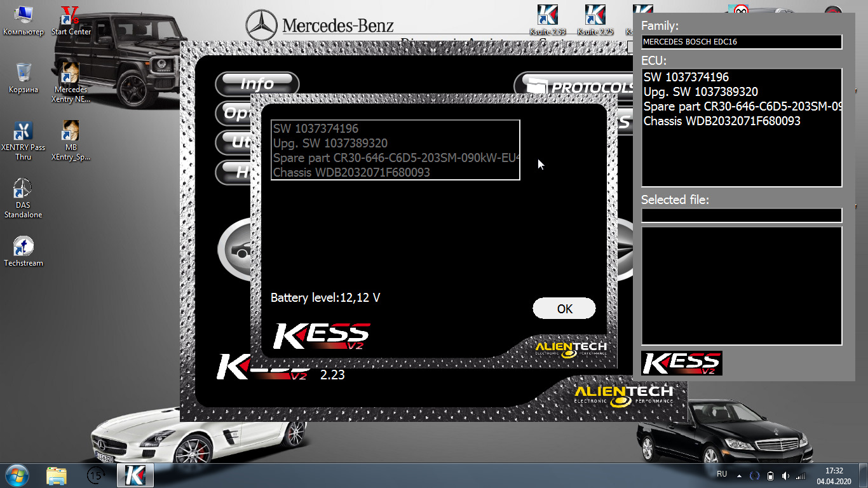The height and width of the screenshot is (488, 868).
Task: Show hidden tray icons arrow
Action: (x=739, y=475)
